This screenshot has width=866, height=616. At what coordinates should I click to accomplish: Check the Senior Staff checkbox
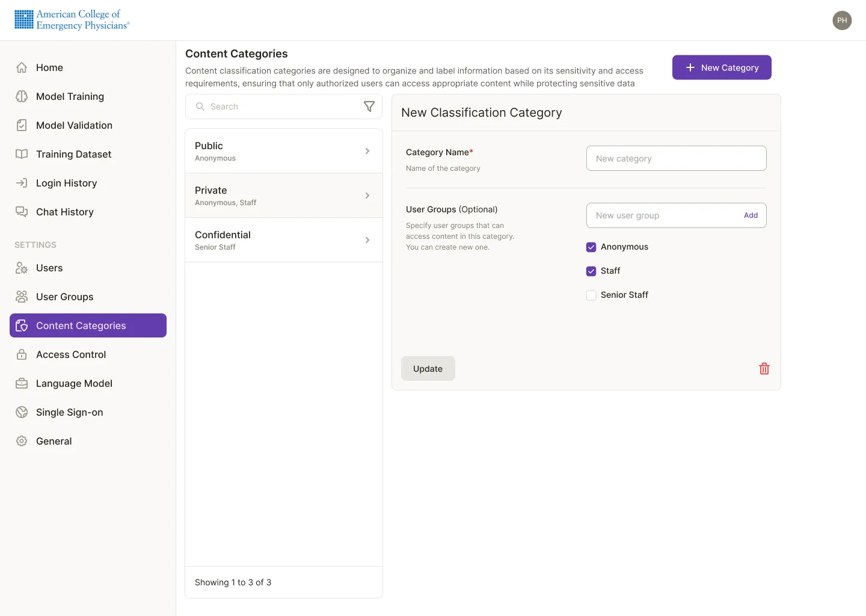click(x=591, y=295)
